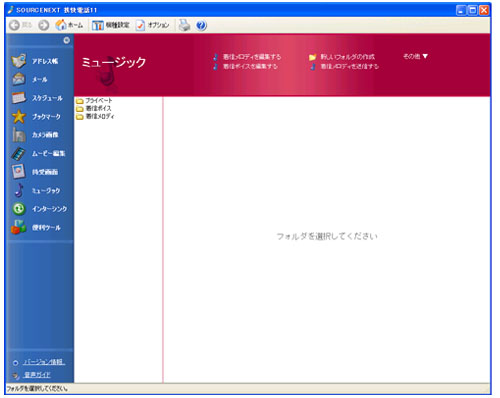
Task: Open アドレス帳 address book from the sidebar
Action: (x=35, y=61)
